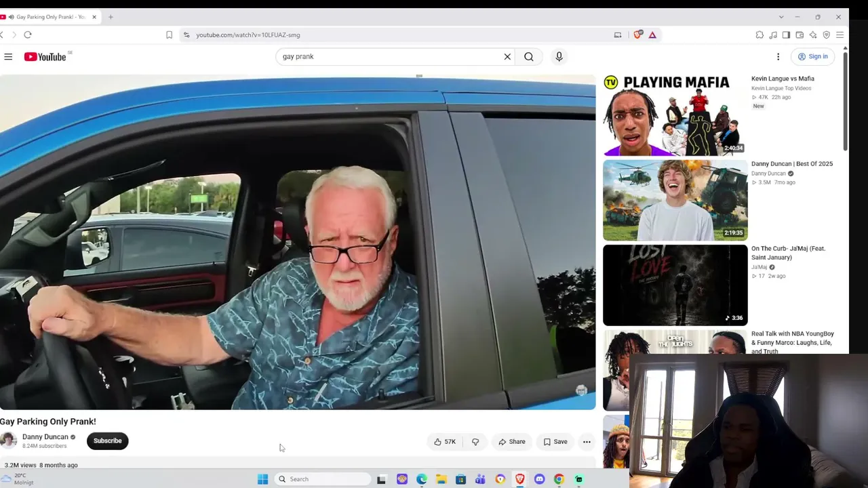Open Kevin Langue vs Mafia title
The width and height of the screenshot is (868, 488).
click(x=783, y=79)
